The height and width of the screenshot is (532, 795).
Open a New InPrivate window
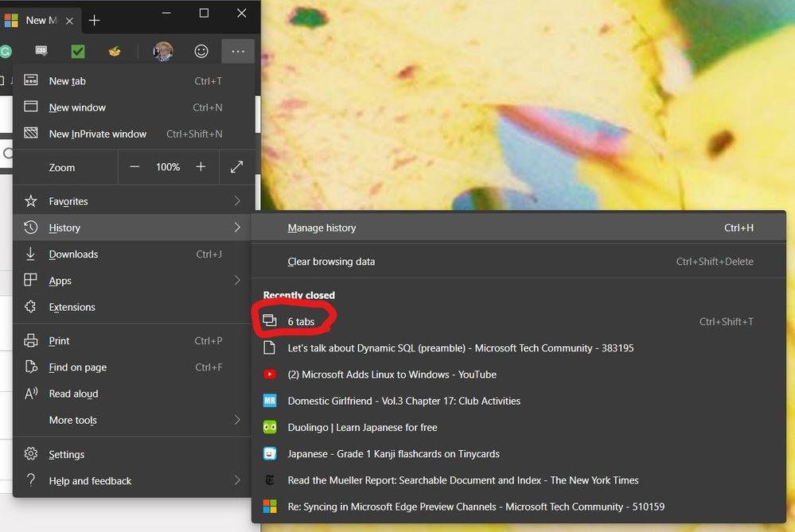(134, 134)
